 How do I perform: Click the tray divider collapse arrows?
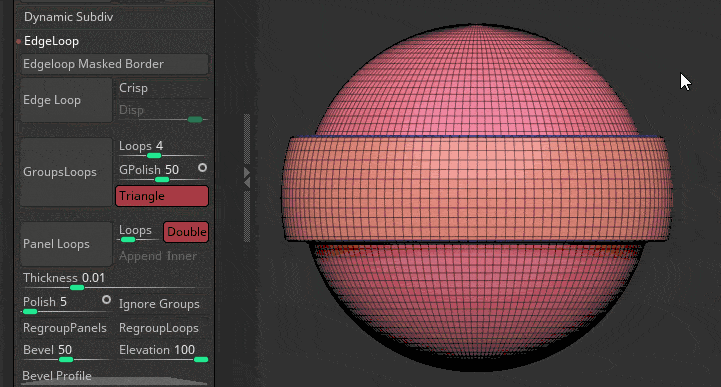point(247,178)
